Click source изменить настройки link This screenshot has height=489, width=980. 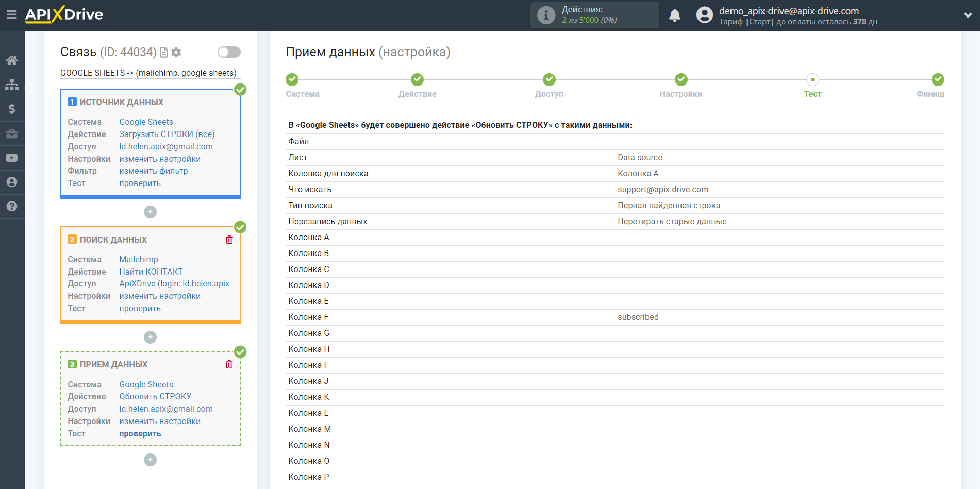160,159
